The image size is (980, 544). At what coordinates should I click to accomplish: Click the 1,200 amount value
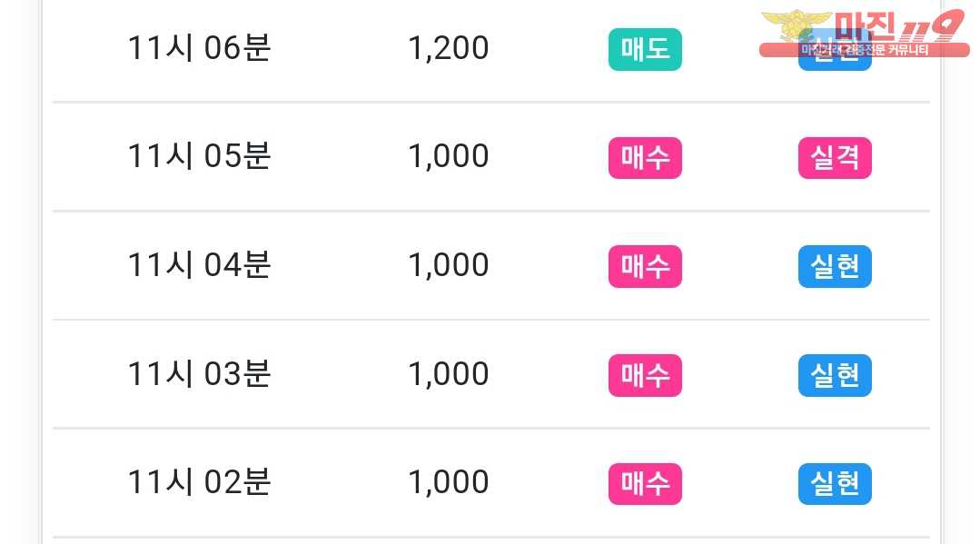pyautogui.click(x=448, y=49)
